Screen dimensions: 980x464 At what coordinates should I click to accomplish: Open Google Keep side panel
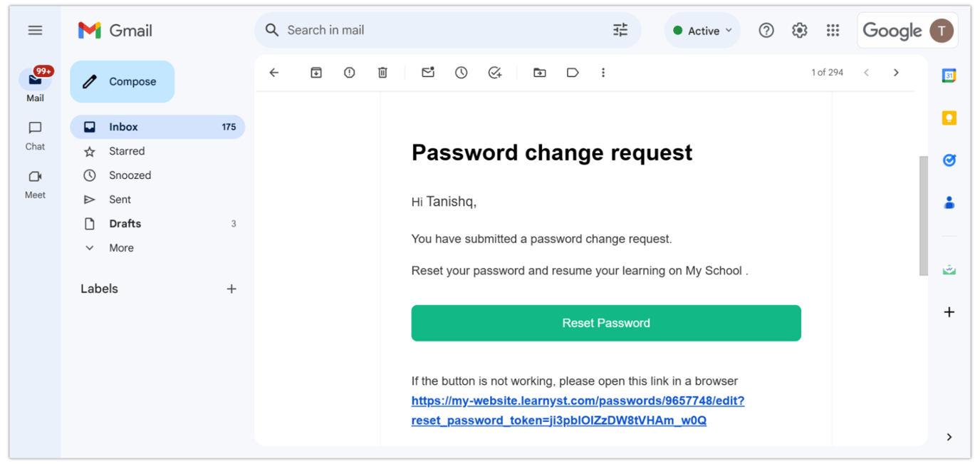(949, 118)
